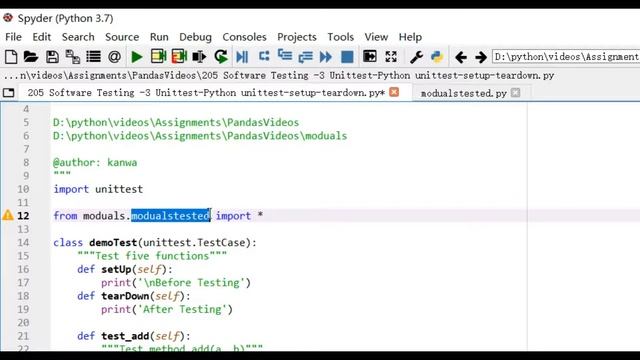Open file using the folder icon
This screenshot has height=360, width=640.
point(31,57)
